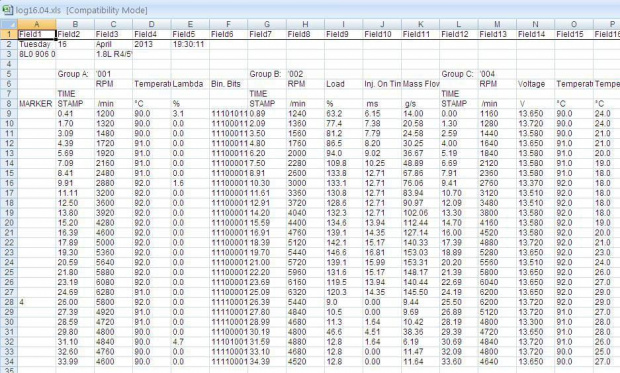
Task: Click Group A RPM value 6280
Action: 113,292
